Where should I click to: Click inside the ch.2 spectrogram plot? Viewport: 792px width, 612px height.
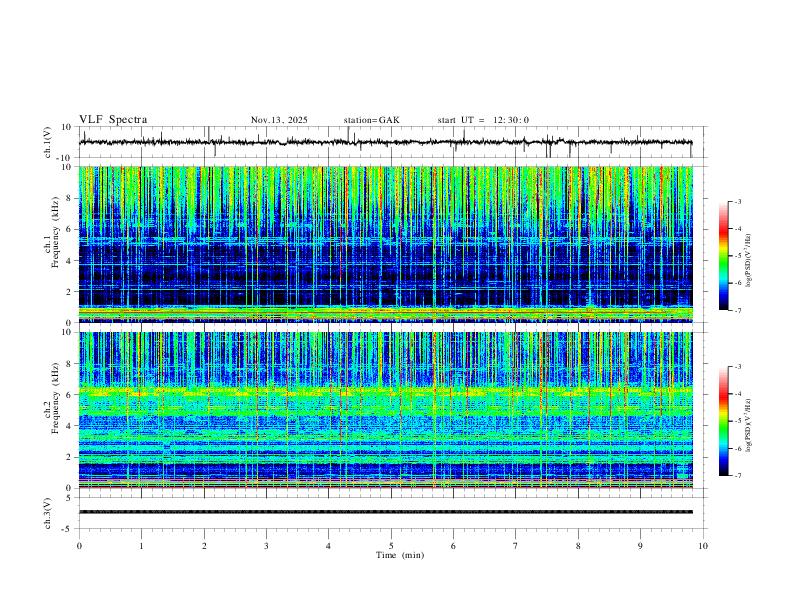(x=386, y=410)
